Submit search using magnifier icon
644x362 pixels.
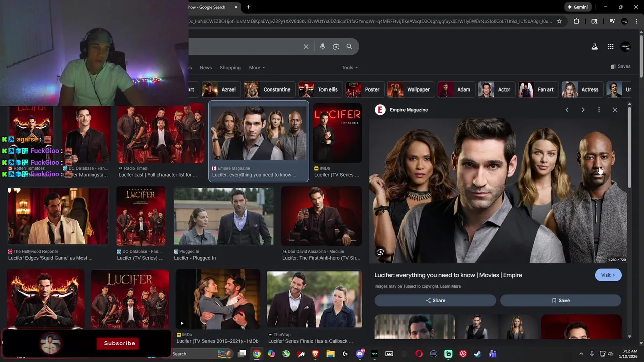[x=349, y=46]
